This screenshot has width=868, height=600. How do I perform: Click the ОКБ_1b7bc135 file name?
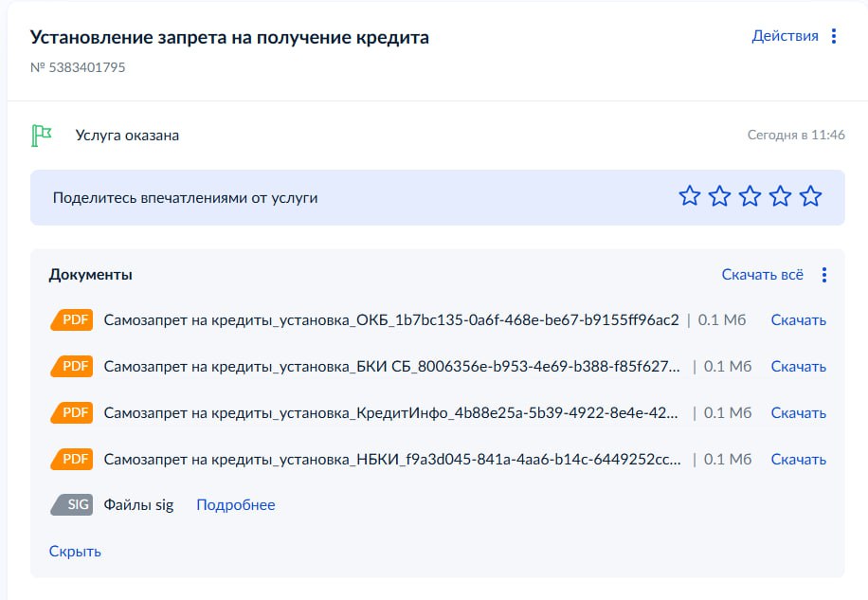coord(391,320)
